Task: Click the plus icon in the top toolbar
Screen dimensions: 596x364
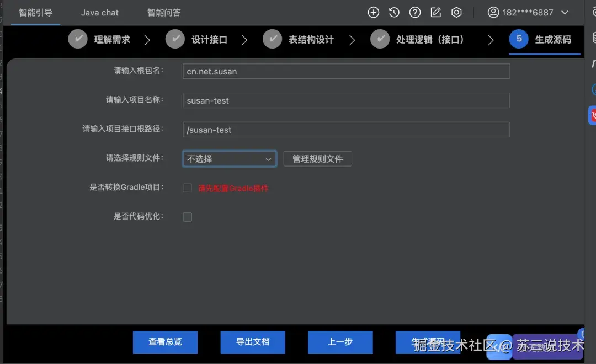Action: [373, 12]
